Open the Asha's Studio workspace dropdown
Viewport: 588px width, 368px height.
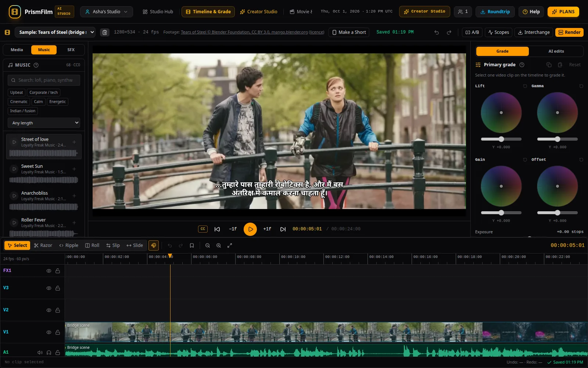click(x=107, y=12)
